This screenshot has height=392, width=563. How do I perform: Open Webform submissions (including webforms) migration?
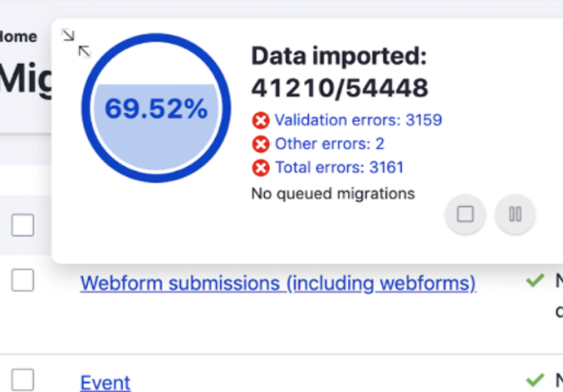(277, 283)
